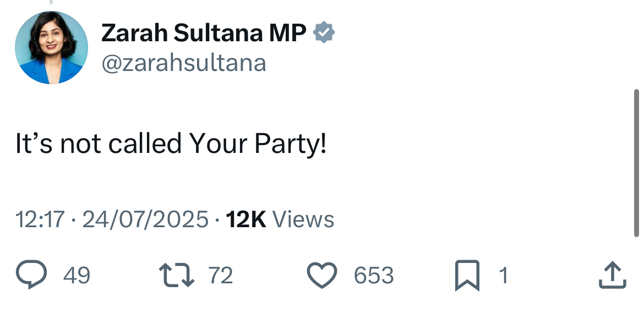Image resolution: width=644 pixels, height=313 pixels.
Task: Click the "Views" label
Action: 303,219
